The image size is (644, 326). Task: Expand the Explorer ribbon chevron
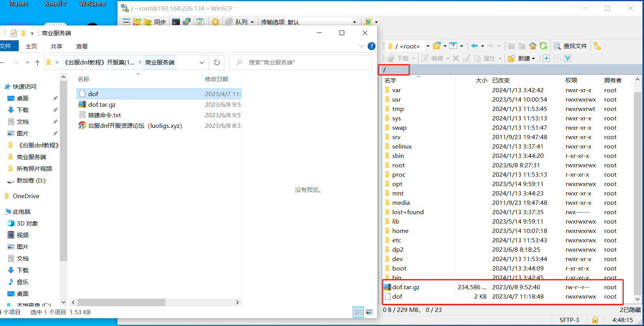(x=361, y=46)
